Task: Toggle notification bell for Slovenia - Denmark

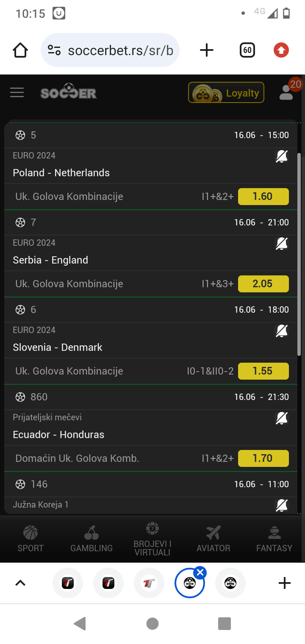Action: tap(282, 331)
